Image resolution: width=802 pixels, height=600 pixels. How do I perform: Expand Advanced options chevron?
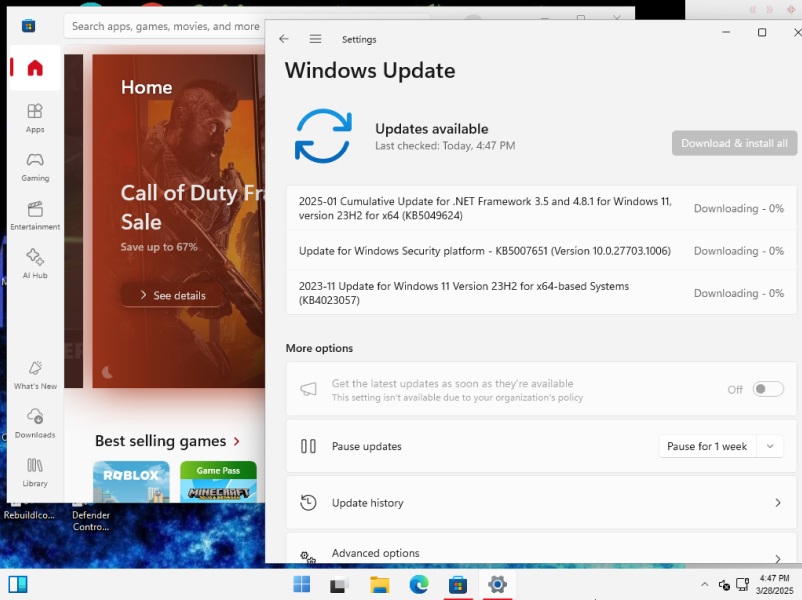(777, 558)
